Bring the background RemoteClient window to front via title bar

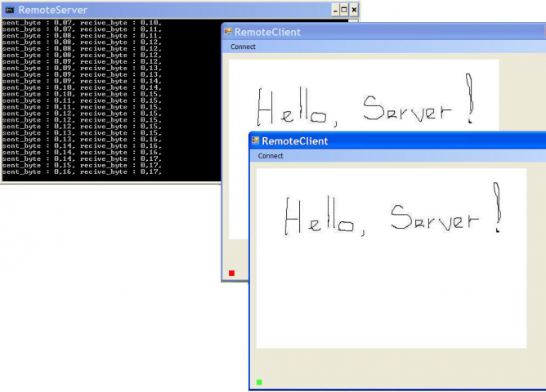pos(383,32)
